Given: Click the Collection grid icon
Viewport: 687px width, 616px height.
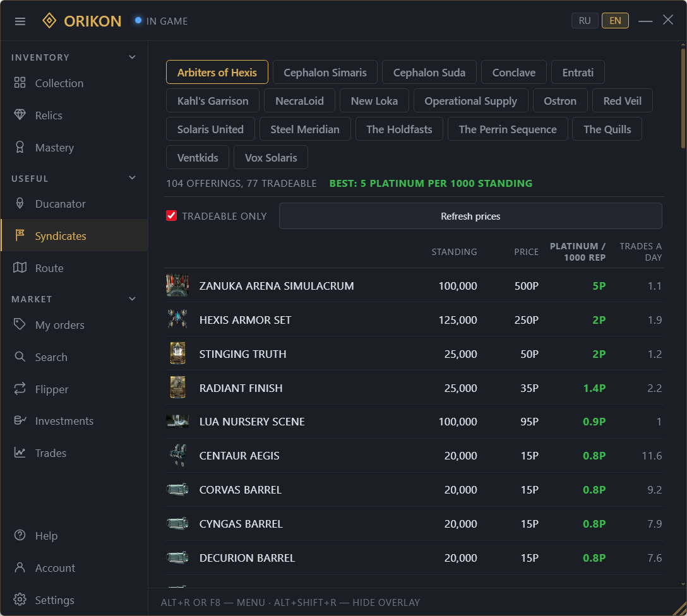Looking at the screenshot, I should click(20, 83).
